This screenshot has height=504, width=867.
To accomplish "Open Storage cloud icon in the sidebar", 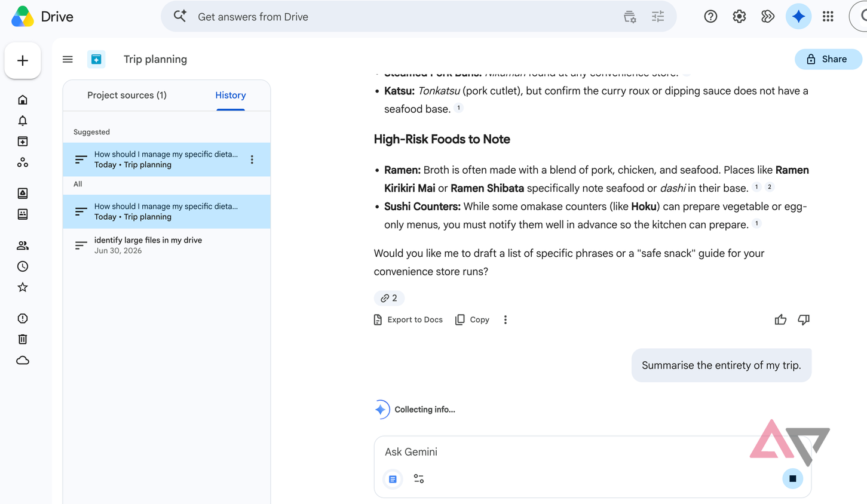I will tap(23, 361).
